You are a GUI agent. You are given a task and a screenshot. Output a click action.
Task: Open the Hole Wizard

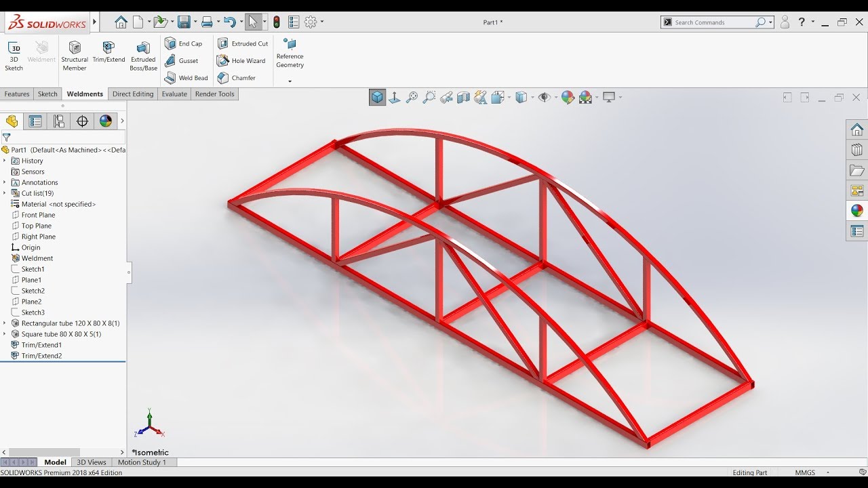click(241, 61)
